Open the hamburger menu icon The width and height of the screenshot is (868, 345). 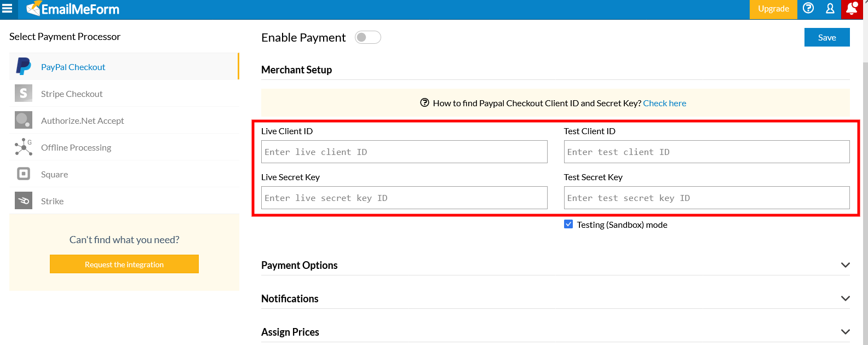7,9
